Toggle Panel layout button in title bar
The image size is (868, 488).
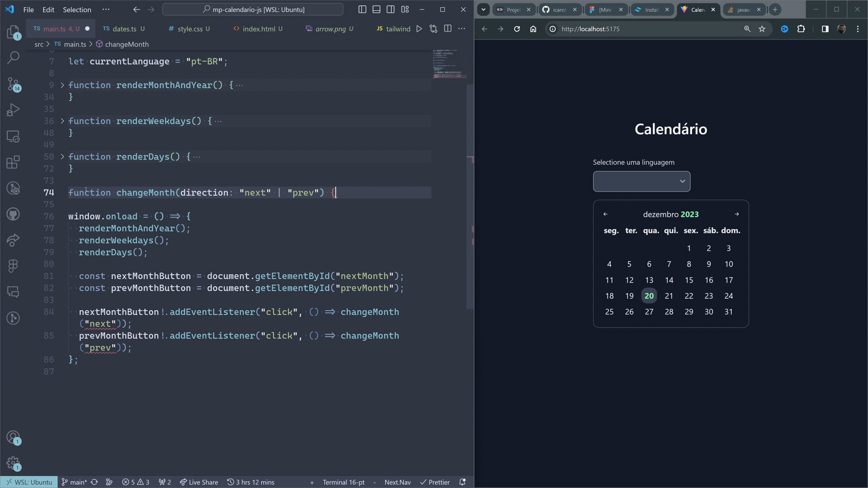pos(376,9)
